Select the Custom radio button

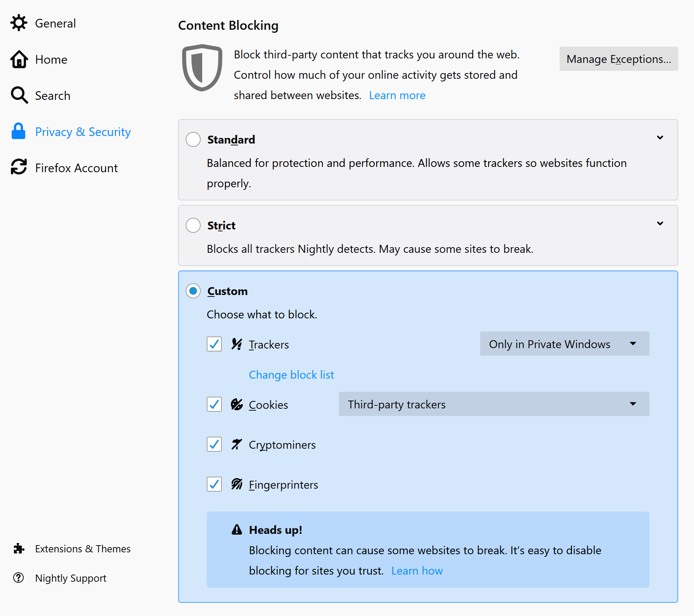[x=193, y=291]
